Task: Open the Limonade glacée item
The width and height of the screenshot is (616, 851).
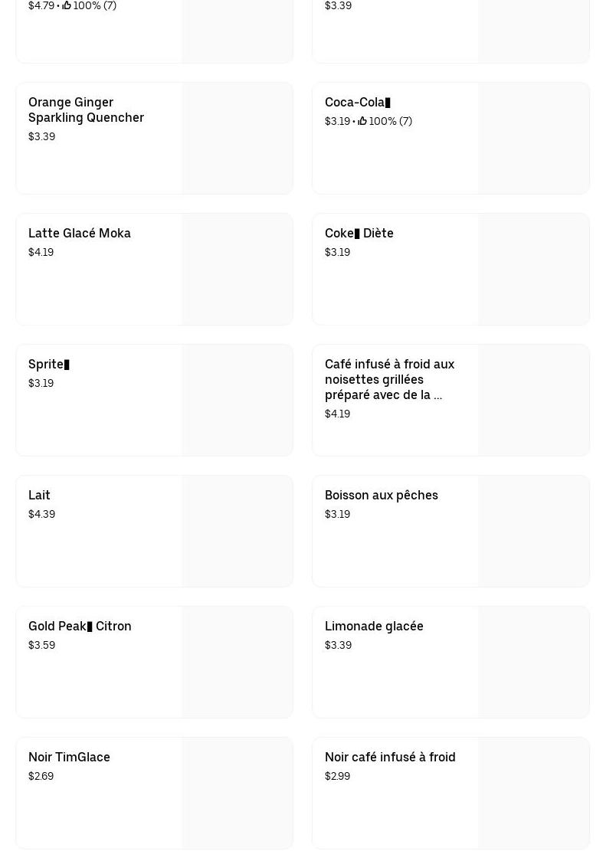Action: [x=374, y=626]
